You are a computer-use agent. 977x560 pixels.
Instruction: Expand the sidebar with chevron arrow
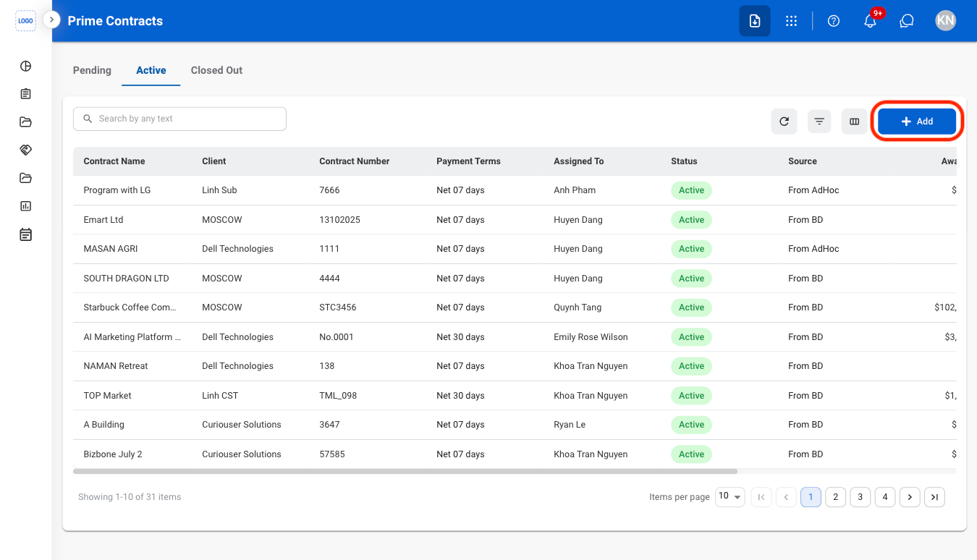(51, 20)
